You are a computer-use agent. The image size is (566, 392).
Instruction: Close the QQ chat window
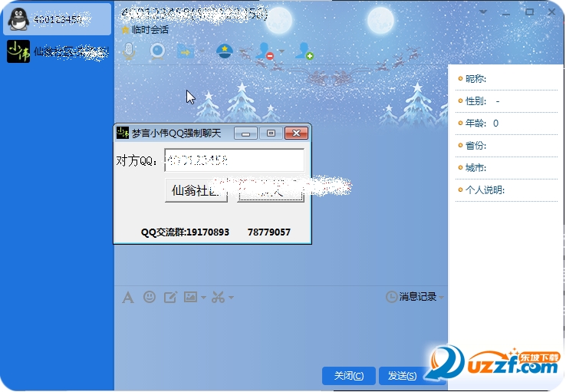(551, 12)
